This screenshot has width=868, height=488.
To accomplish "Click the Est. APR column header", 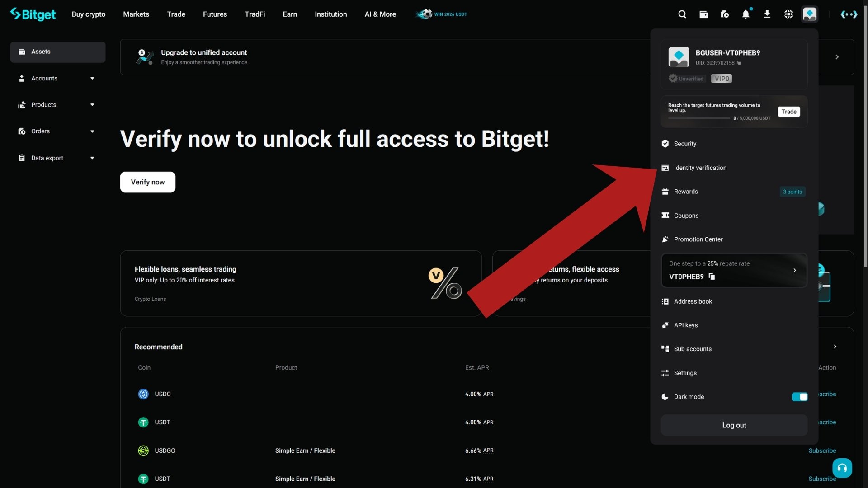I will point(477,367).
